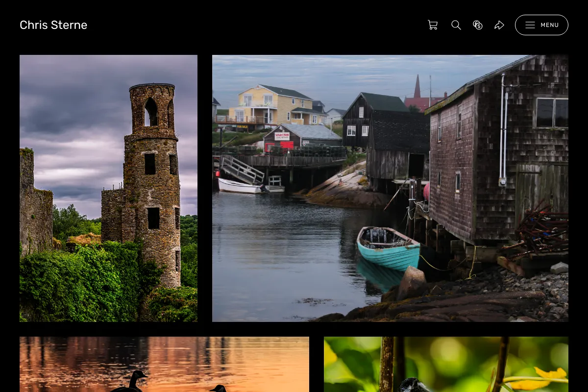The image size is (588, 392).
Task: Click the red storefront sign in the harbor photo
Action: click(282, 136)
